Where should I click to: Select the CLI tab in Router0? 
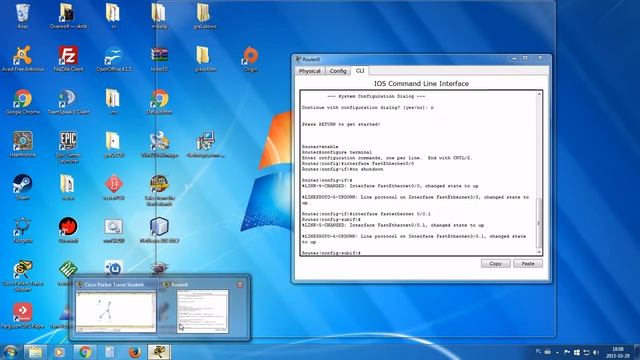360,71
